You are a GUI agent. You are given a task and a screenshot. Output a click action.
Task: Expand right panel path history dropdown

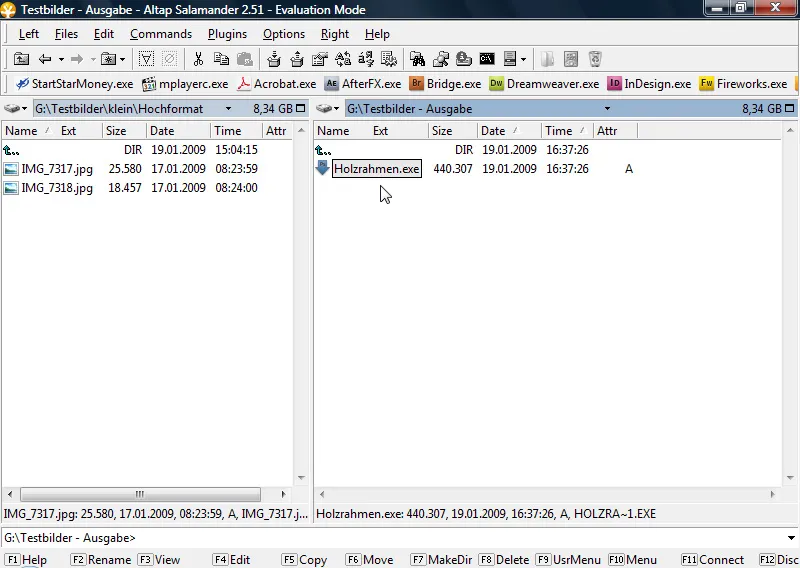click(x=607, y=109)
